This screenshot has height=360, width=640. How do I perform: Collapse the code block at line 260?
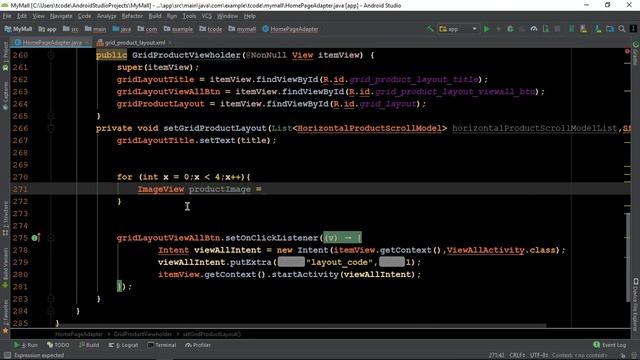pos(51,55)
